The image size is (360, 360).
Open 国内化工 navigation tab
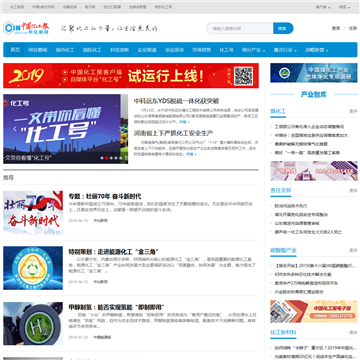[65, 50]
